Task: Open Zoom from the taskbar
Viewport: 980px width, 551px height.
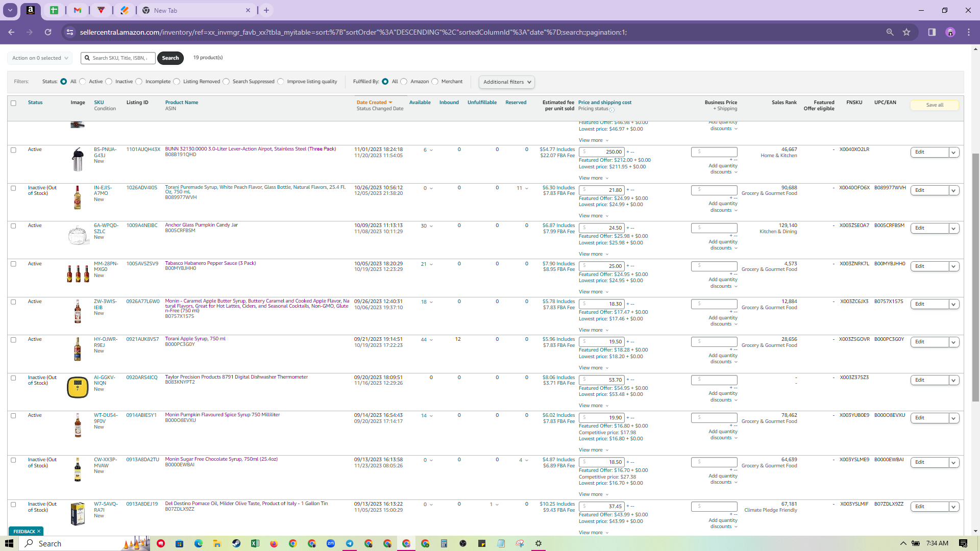Action: click(x=331, y=543)
